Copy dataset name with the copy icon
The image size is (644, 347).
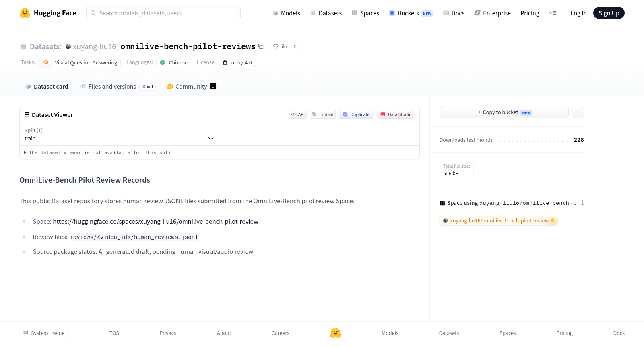[x=261, y=46]
